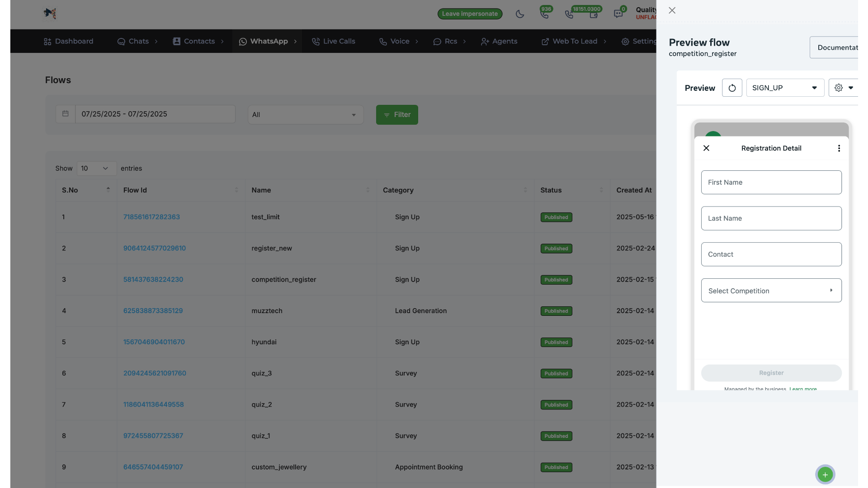Click the First Name input field
The width and height of the screenshot is (868, 488).
point(771,182)
